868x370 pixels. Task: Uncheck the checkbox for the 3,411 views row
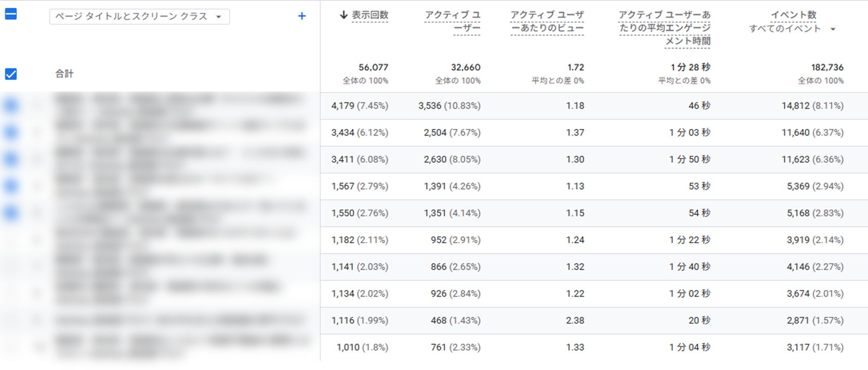pyautogui.click(x=11, y=160)
